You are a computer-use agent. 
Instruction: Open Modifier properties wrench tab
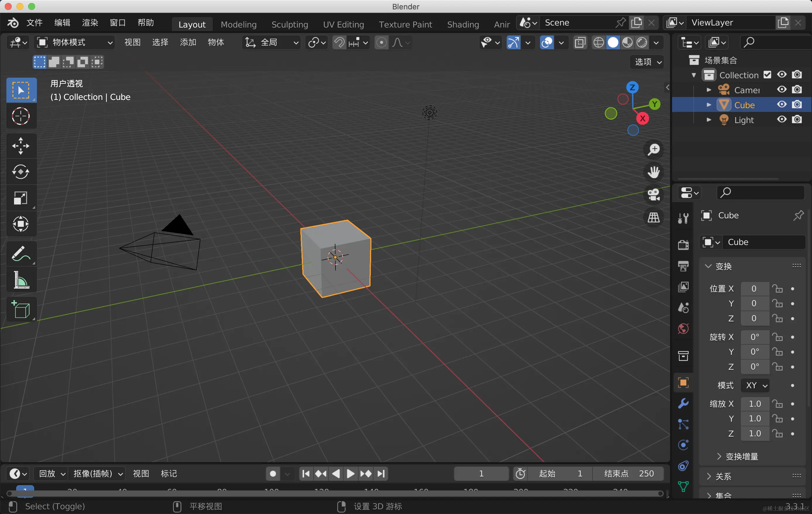[683, 403]
